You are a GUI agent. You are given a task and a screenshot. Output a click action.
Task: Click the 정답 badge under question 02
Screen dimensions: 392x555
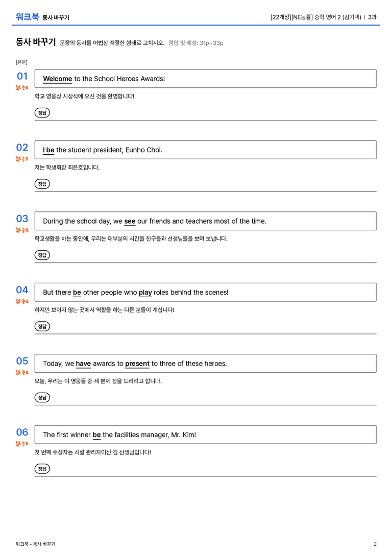[42, 184]
